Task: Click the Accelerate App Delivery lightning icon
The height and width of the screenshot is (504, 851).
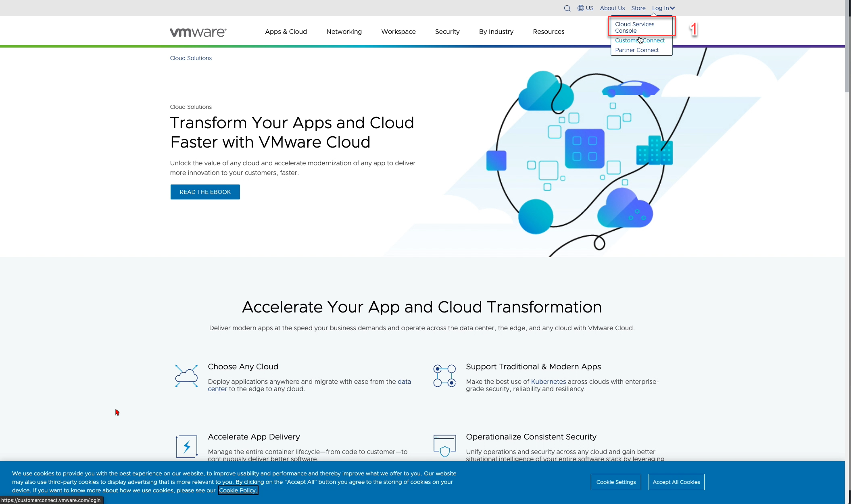Action: pyautogui.click(x=186, y=446)
